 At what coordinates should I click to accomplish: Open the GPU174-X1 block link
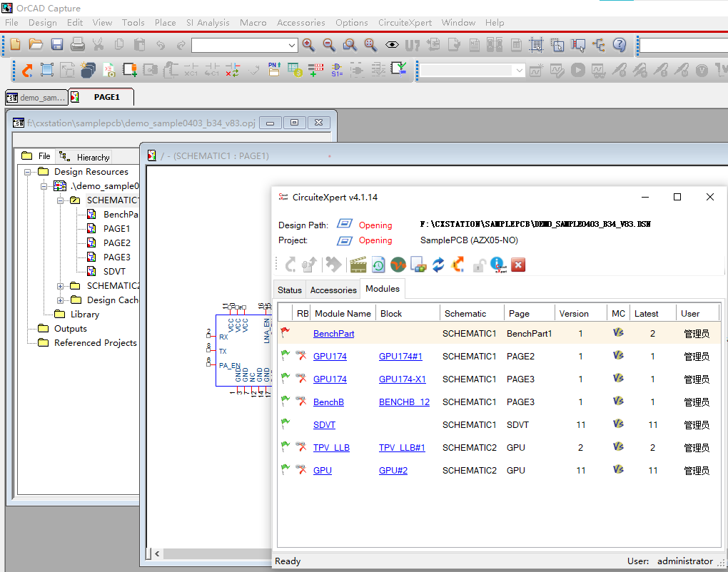pyautogui.click(x=402, y=379)
